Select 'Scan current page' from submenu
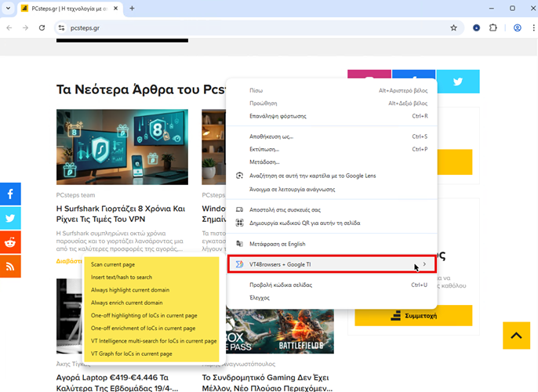The image size is (538, 392). tap(113, 264)
